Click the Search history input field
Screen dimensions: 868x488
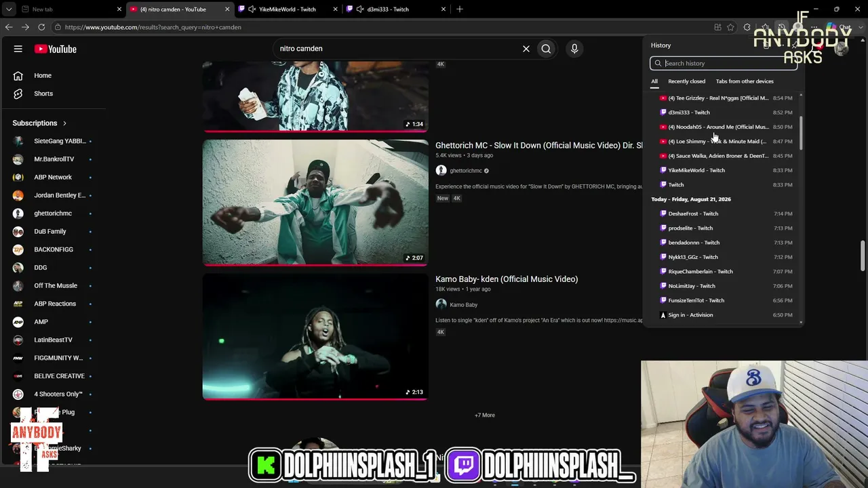point(724,64)
